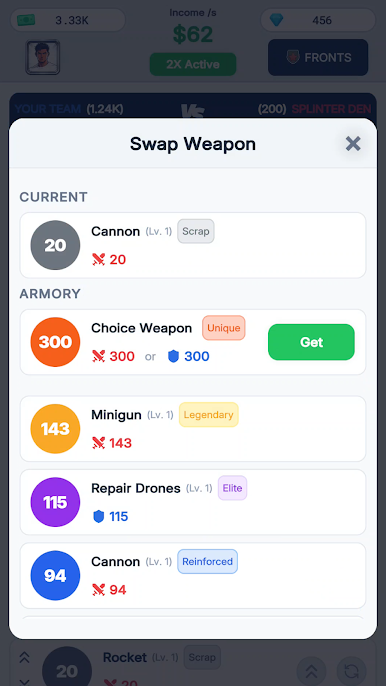Viewport: 386px width, 686px height.
Task: Click the diamond gems counter icon
Action: (276, 20)
